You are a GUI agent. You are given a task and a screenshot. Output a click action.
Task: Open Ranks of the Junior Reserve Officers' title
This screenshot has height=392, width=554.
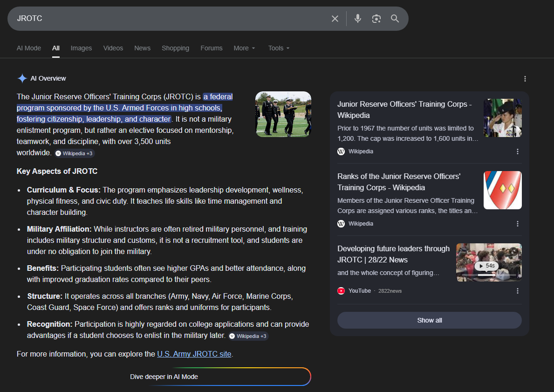tap(399, 182)
